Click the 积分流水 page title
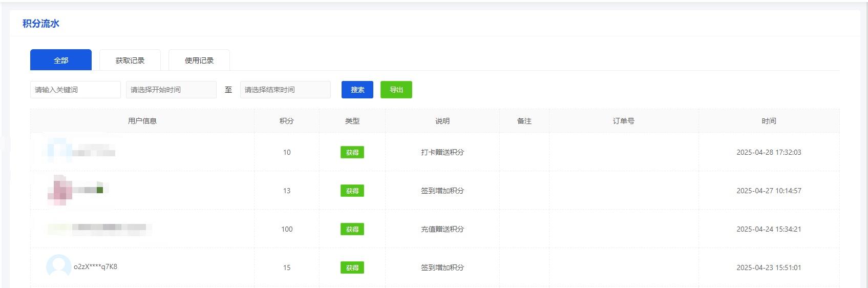 pos(41,24)
